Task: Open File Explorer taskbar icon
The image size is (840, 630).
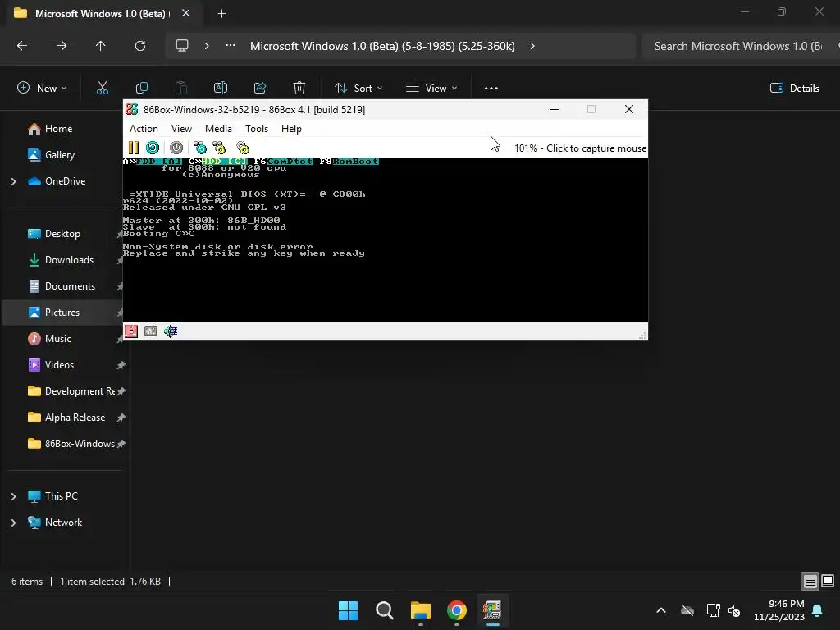Action: [421, 610]
